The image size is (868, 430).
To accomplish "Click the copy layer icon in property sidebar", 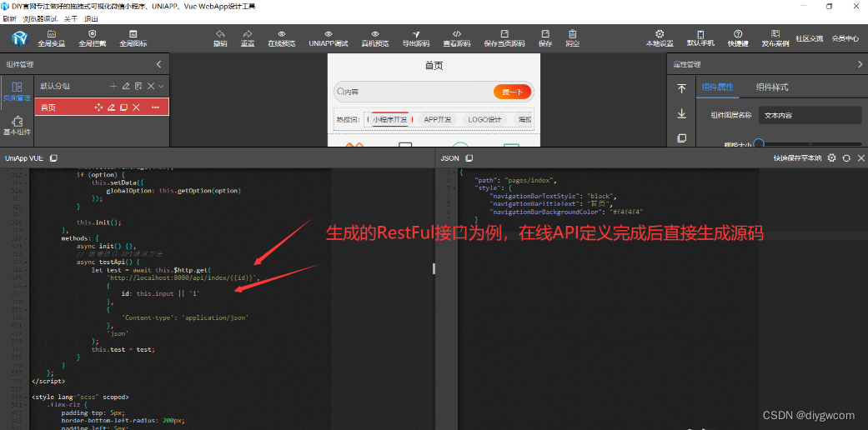I will coord(682,137).
